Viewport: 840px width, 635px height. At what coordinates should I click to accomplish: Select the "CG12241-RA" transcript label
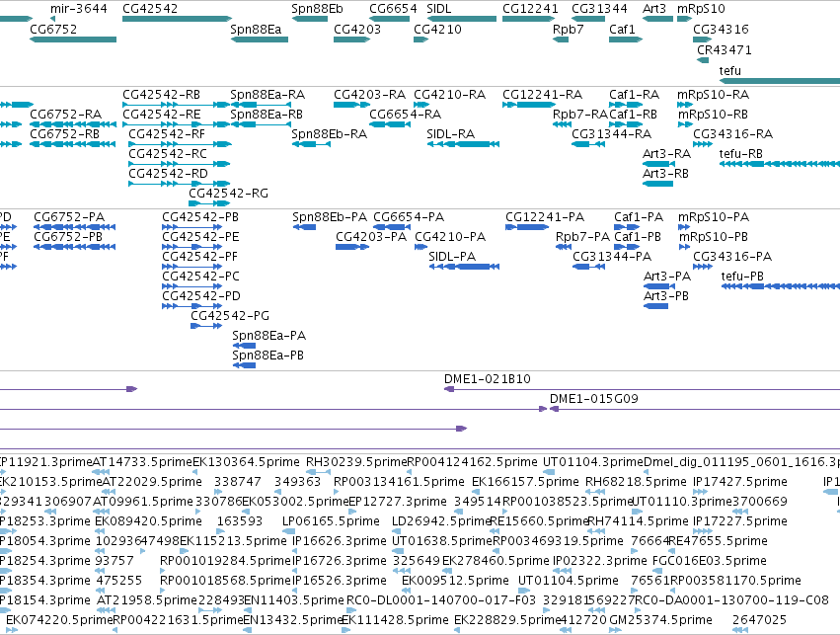pyautogui.click(x=542, y=95)
